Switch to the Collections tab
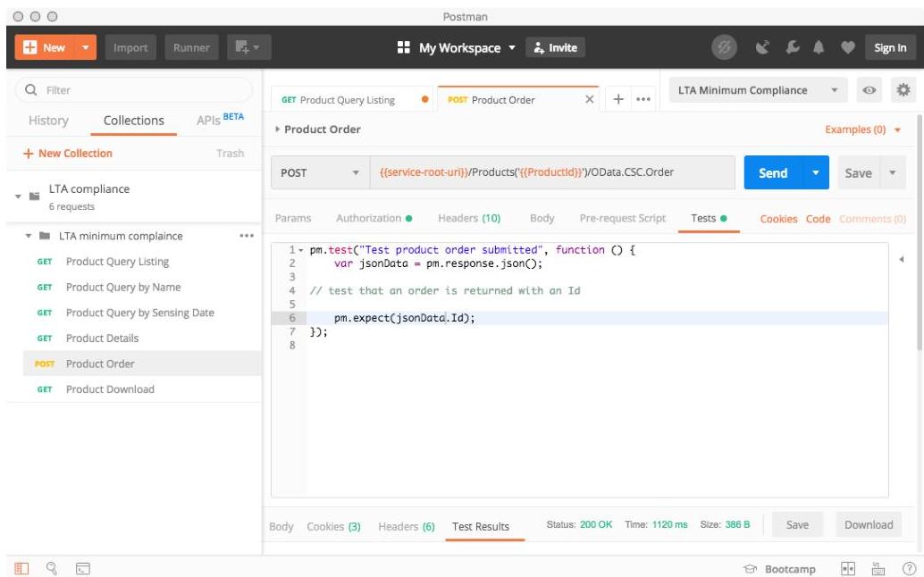Image resolution: width=924 pixels, height=577 pixels. 134,121
